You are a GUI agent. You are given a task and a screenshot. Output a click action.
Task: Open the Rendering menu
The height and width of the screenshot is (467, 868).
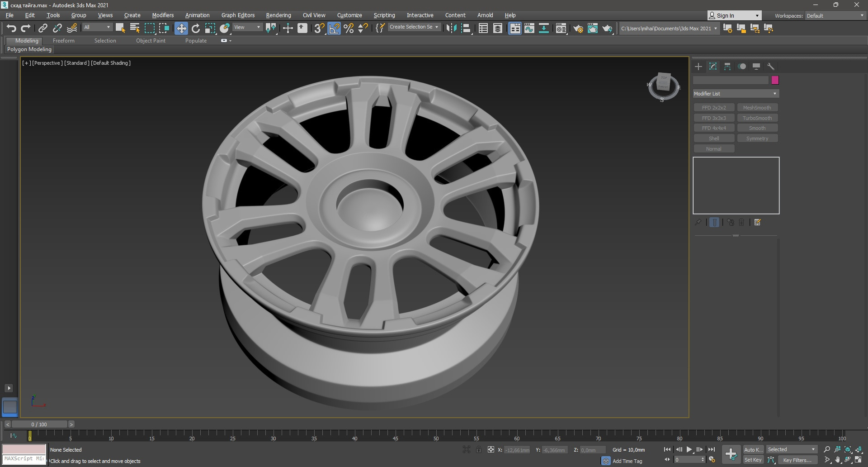click(x=278, y=15)
